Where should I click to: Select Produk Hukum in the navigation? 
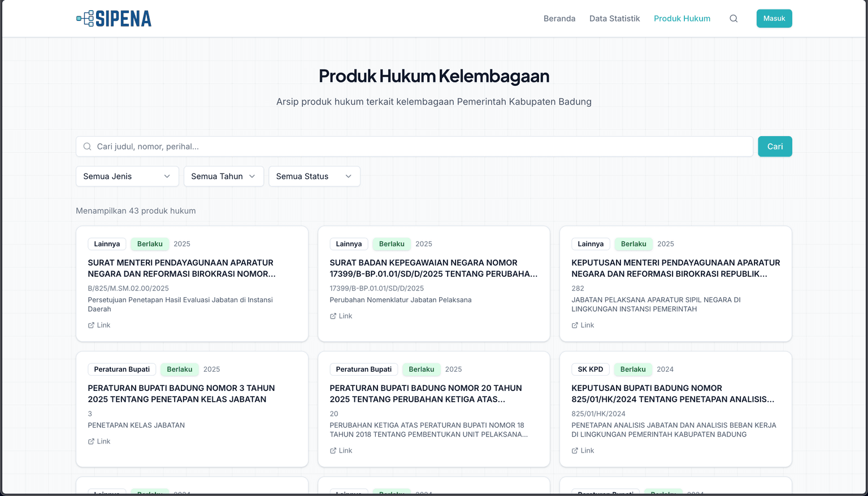point(682,19)
